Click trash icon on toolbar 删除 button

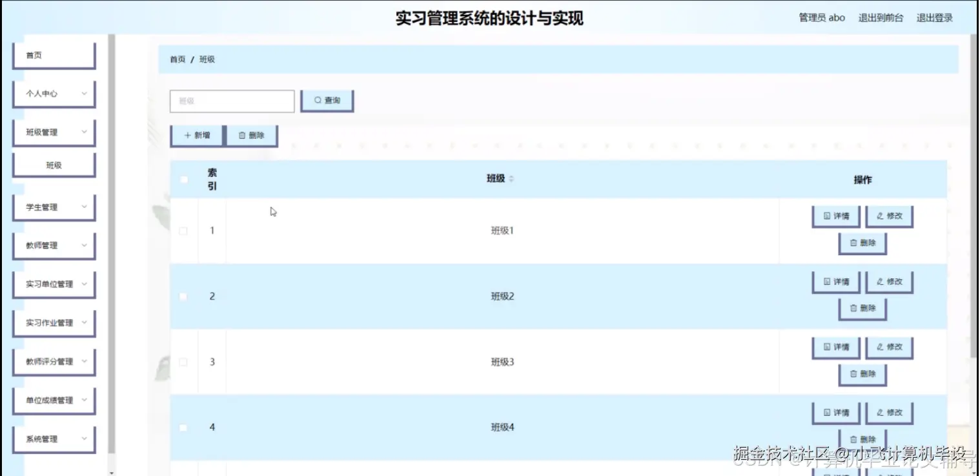[x=242, y=136]
